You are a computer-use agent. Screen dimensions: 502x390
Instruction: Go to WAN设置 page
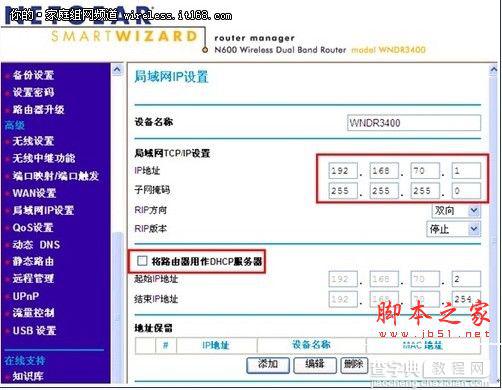coord(34,193)
